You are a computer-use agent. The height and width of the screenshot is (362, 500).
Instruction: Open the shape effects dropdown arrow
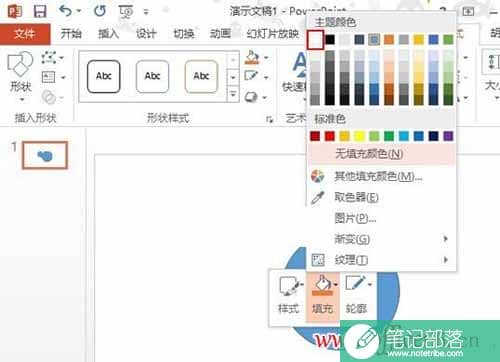click(x=265, y=98)
